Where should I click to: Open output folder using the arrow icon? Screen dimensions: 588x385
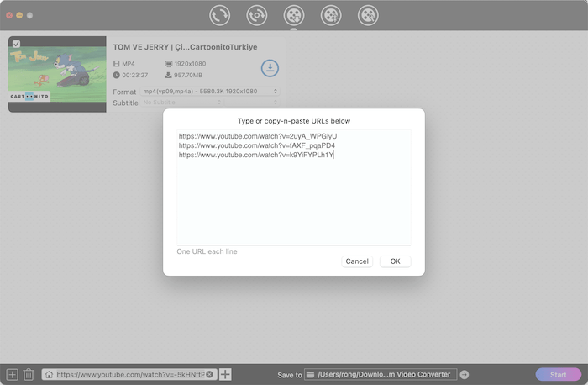[x=465, y=374]
